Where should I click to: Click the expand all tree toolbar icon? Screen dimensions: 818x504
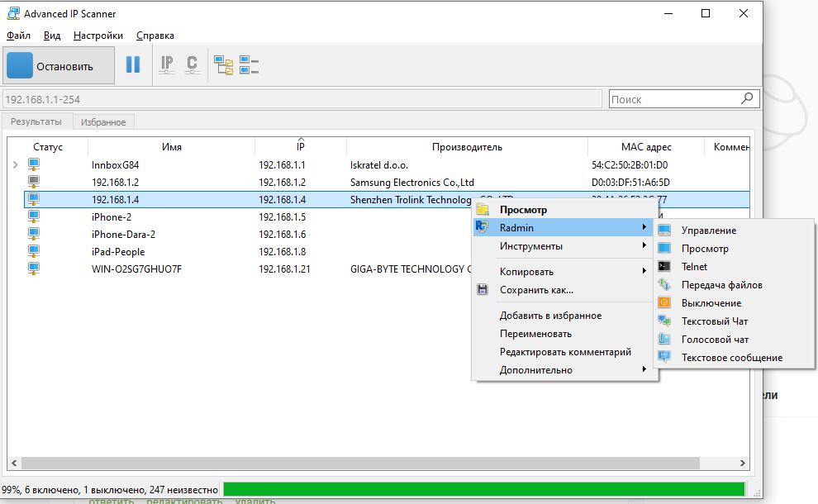[x=223, y=64]
